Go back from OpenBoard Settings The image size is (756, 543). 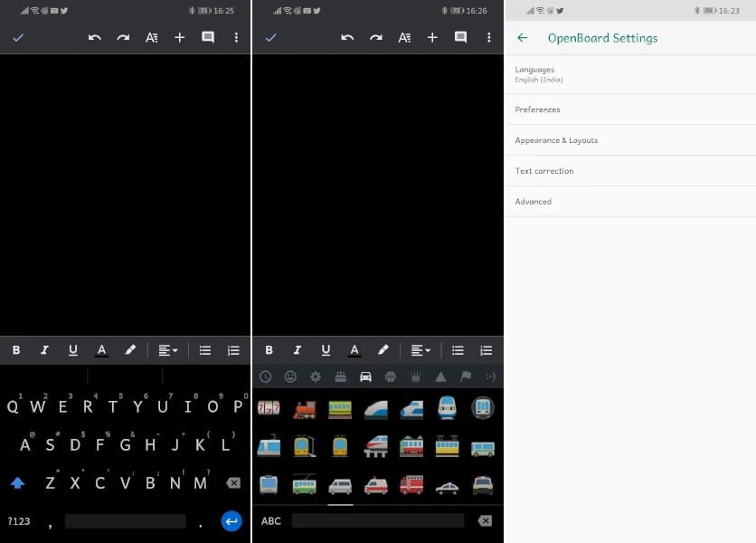522,38
